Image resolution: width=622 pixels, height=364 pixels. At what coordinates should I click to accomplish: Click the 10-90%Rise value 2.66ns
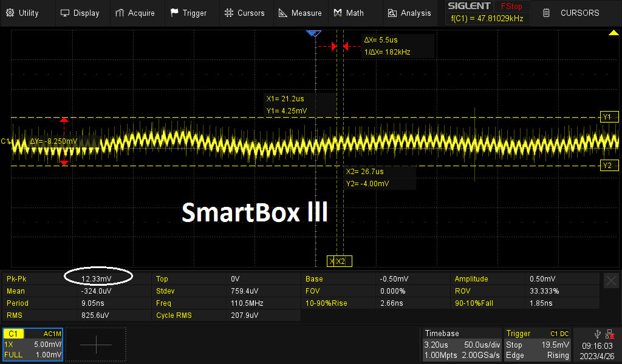click(392, 303)
